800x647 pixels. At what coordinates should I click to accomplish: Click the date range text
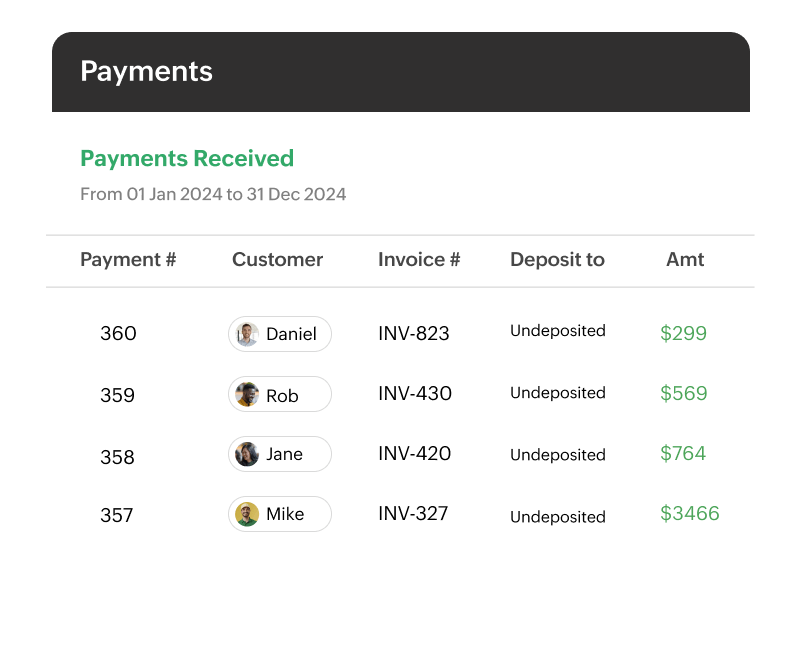213,195
